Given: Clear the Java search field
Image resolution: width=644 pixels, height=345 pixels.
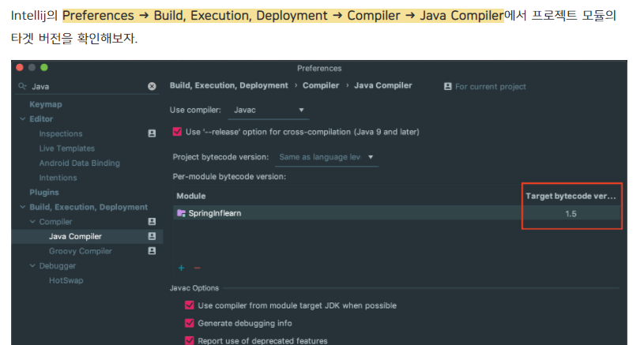Looking at the screenshot, I should click(x=152, y=86).
